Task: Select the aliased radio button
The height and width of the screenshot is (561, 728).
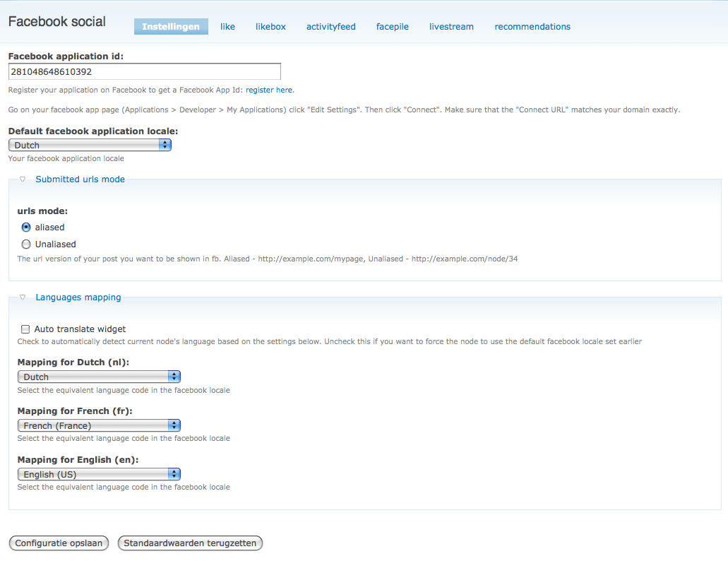Action: pyautogui.click(x=26, y=227)
